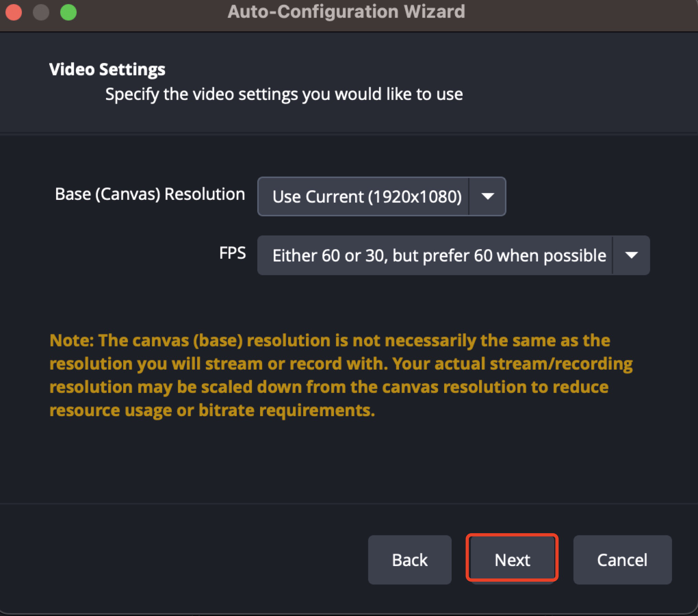Click the Base (Canvas) Resolution label
This screenshot has height=616, width=698.
coord(150,194)
